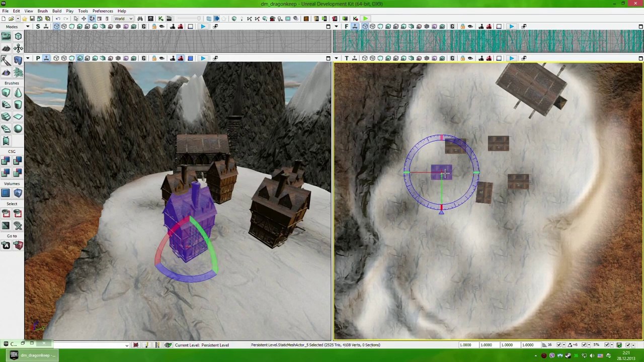Toggle Brush Wireframe mode in top viewport
644x362 pixels.
click(x=365, y=58)
